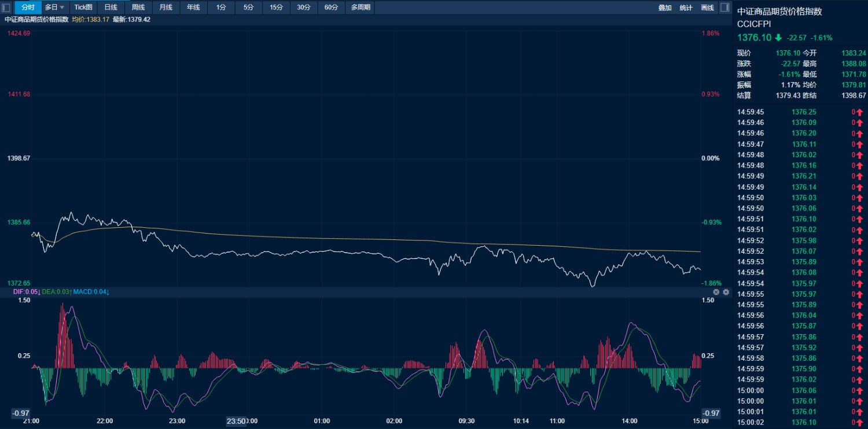Screen dimensions: 868x429
Task: Switch to 日线 daily chart
Action: tap(111, 8)
